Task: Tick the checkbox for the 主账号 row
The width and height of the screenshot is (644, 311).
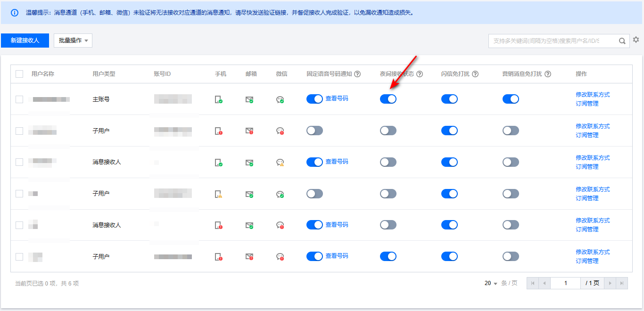Action: pos(19,99)
